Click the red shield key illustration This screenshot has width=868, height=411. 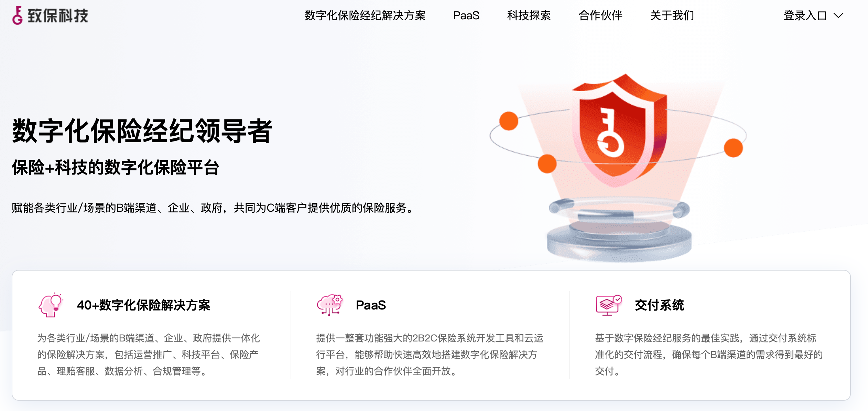[619, 130]
